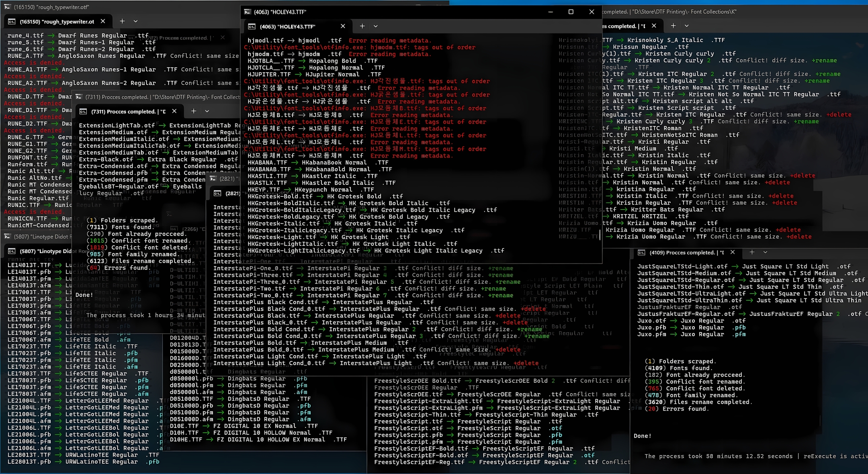Open new tab in the HOLEY43.TTF terminal
The image size is (868, 474).
pyautogui.click(x=362, y=26)
